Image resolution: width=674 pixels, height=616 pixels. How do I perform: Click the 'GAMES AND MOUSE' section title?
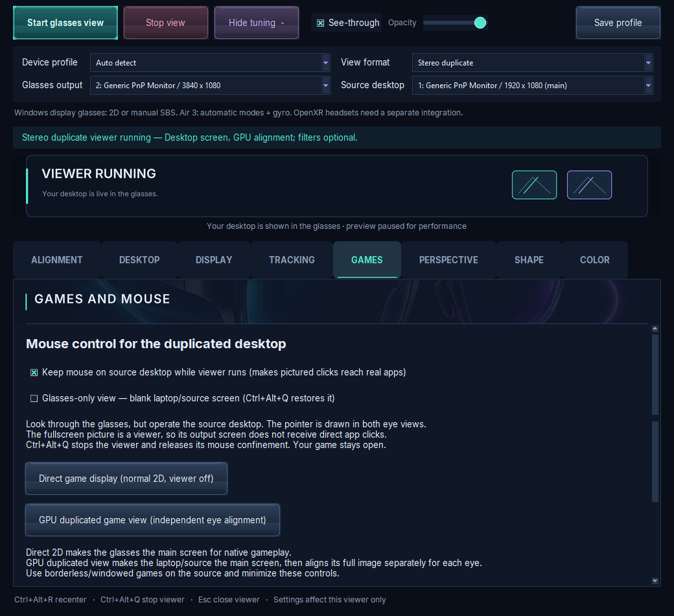[102, 299]
